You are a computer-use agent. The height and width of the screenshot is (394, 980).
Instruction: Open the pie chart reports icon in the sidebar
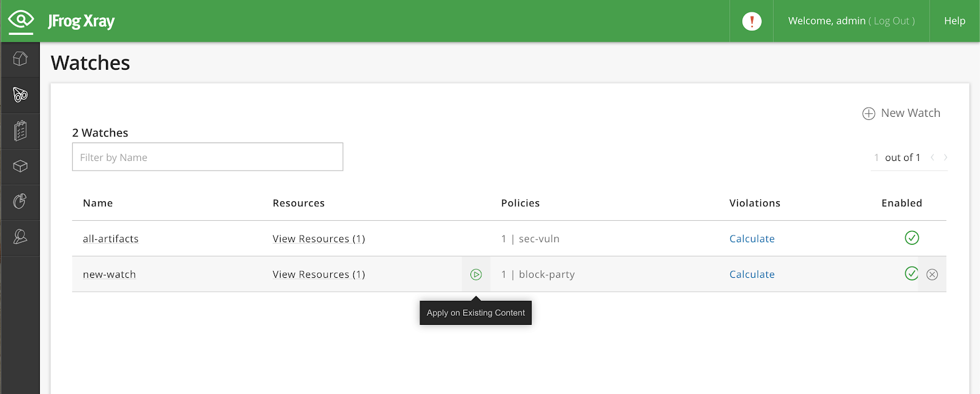[20, 201]
